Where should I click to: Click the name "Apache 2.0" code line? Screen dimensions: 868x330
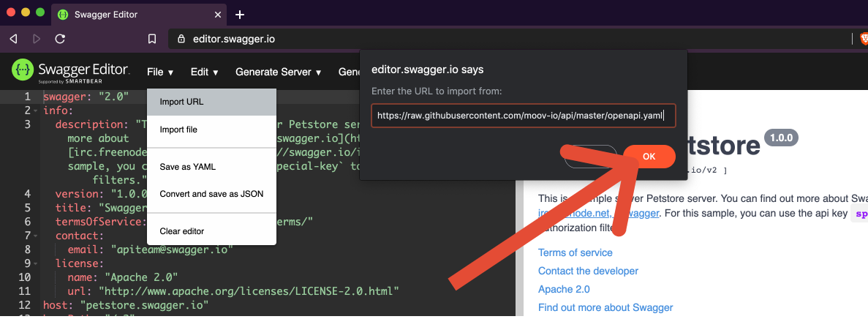click(122, 277)
